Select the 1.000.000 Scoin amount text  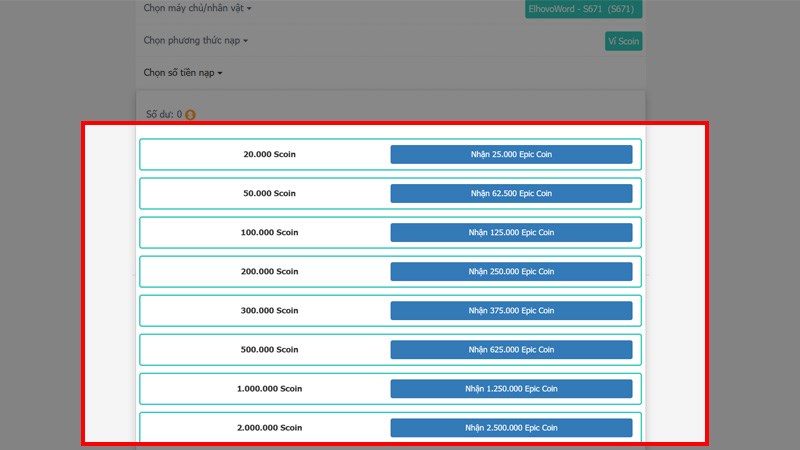269,388
